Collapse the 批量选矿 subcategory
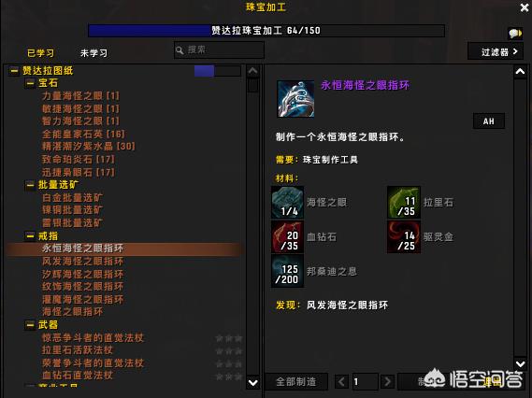The image size is (532, 398). click(30, 185)
